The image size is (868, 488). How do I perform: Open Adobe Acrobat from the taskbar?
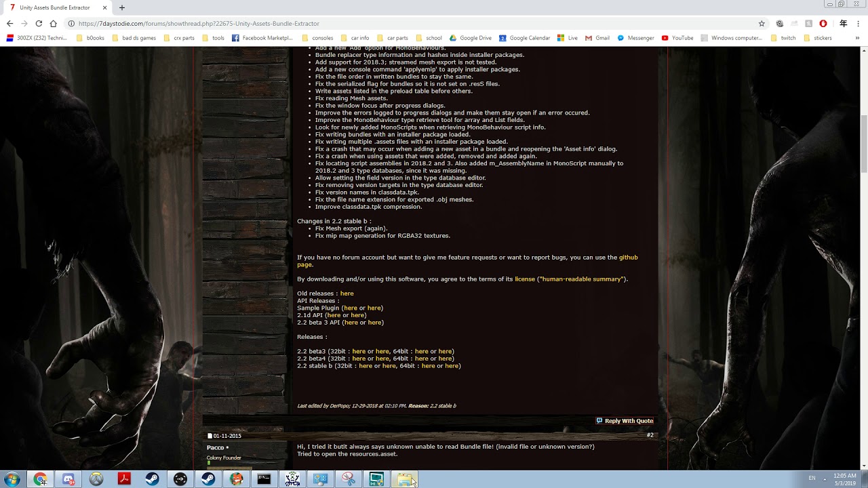pos(124,479)
